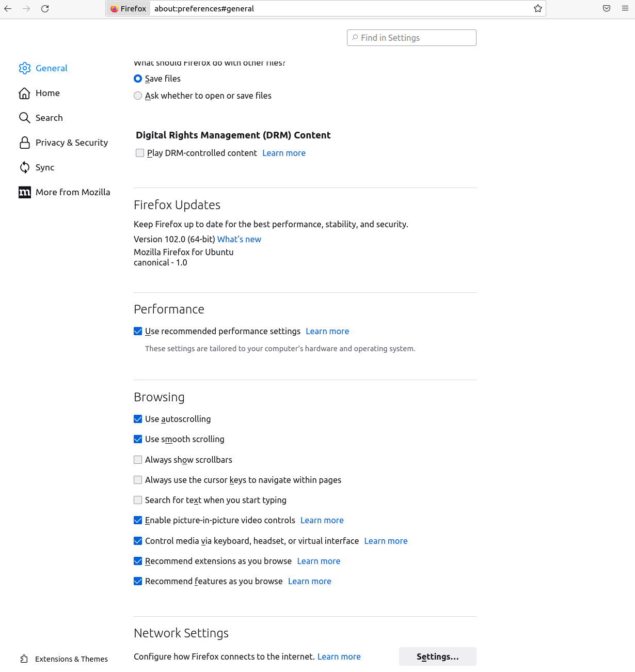Image resolution: width=635 pixels, height=672 pixels.
Task: Open the Save to Pocket icon
Action: 607,9
